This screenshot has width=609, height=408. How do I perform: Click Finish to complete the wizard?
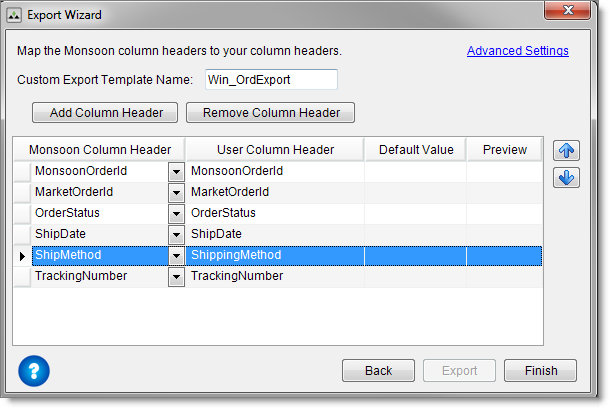pos(540,371)
